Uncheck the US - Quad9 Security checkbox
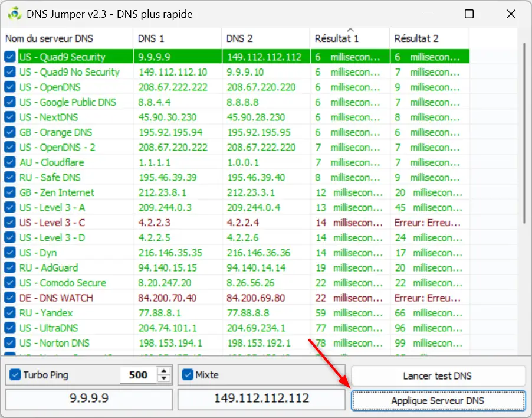The image size is (532, 418). pos(10,57)
